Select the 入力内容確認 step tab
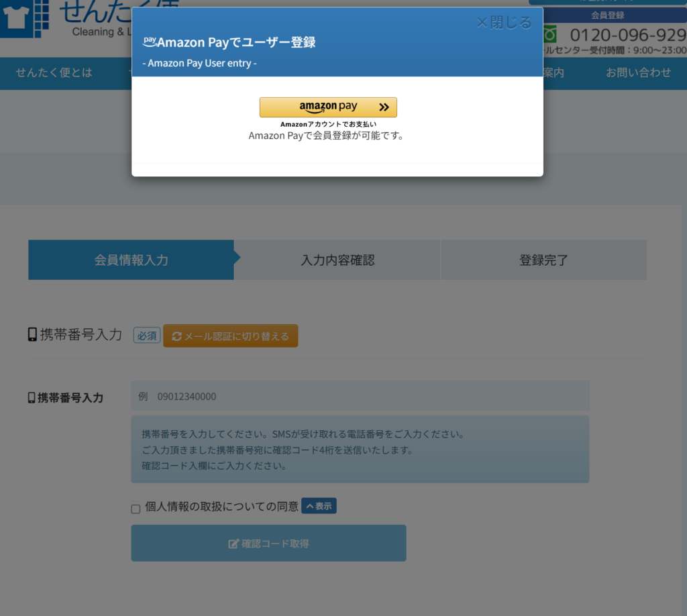The image size is (687, 616). [337, 260]
